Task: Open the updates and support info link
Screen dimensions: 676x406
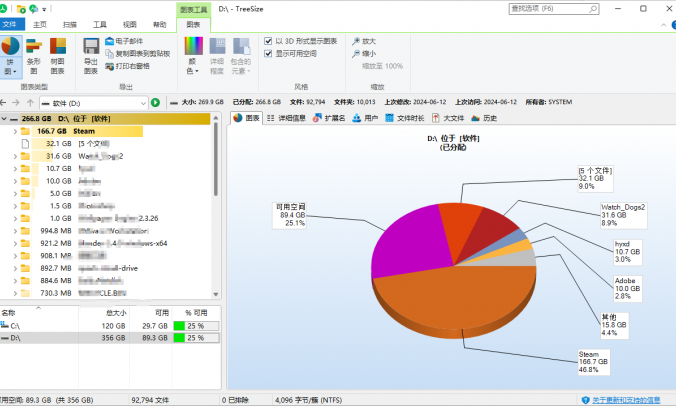Action: pyautogui.click(x=626, y=400)
